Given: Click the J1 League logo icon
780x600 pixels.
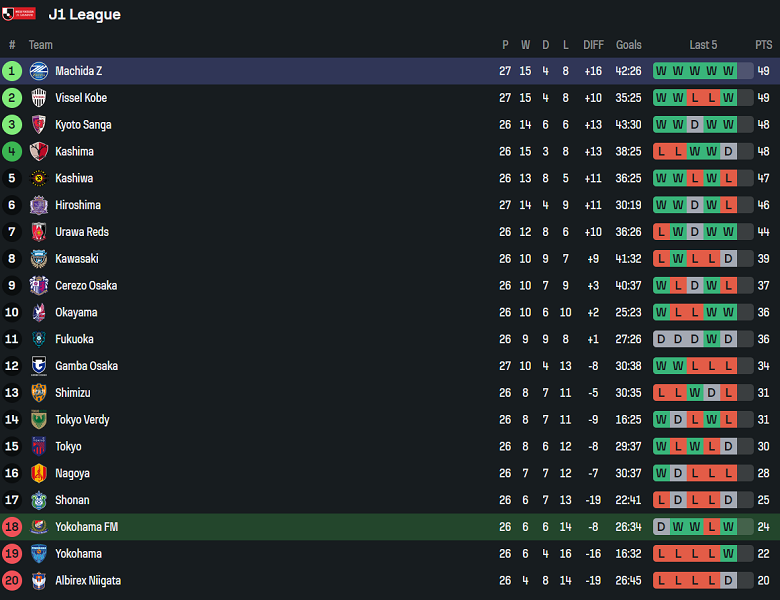Looking at the screenshot, I should pyautogui.click(x=17, y=14).
